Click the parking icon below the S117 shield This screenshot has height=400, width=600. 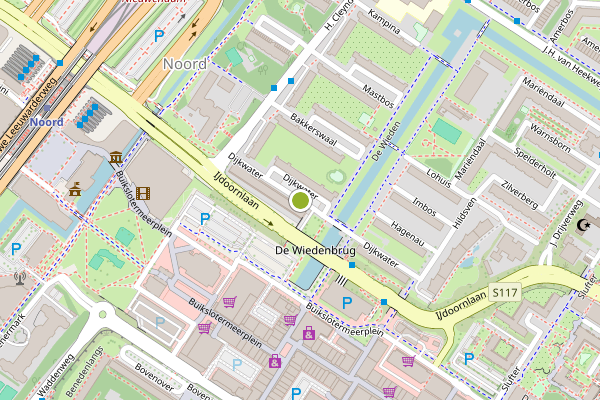click(469, 359)
